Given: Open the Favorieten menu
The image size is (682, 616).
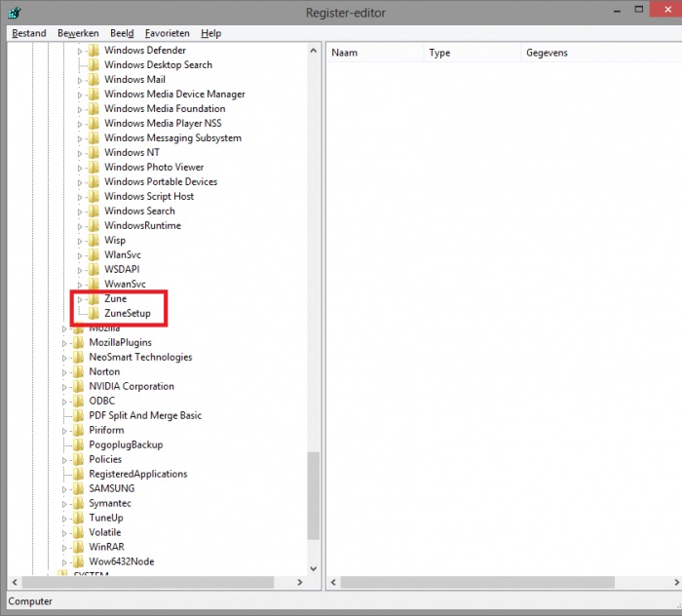Looking at the screenshot, I should (167, 33).
